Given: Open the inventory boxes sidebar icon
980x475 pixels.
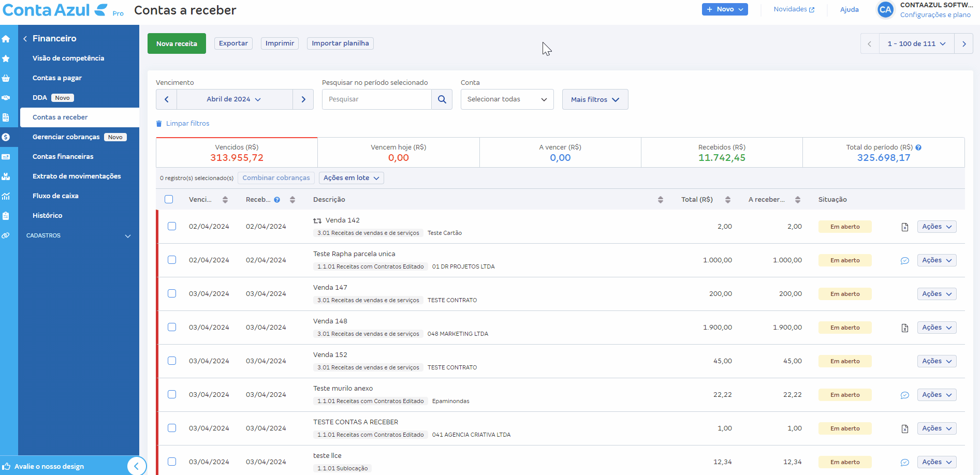Looking at the screenshot, I should click(x=6, y=176).
